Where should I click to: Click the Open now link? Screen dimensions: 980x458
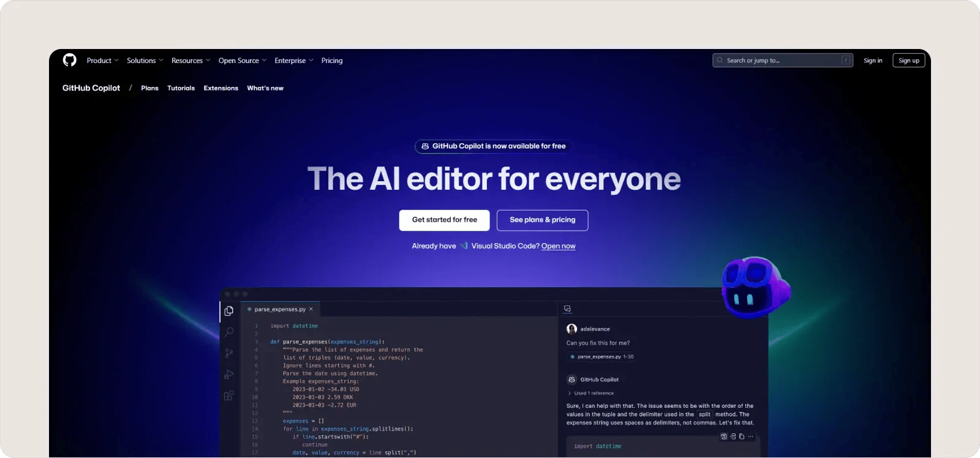pyautogui.click(x=559, y=246)
